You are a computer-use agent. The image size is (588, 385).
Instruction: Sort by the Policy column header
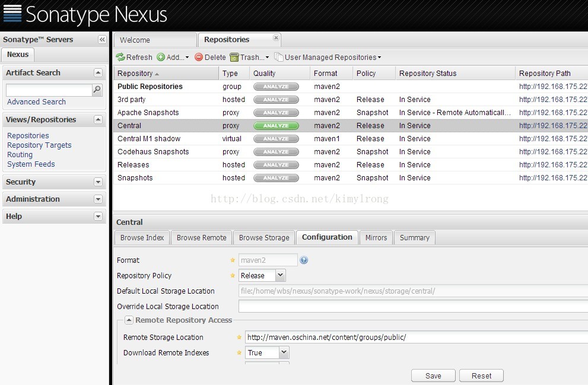point(374,74)
